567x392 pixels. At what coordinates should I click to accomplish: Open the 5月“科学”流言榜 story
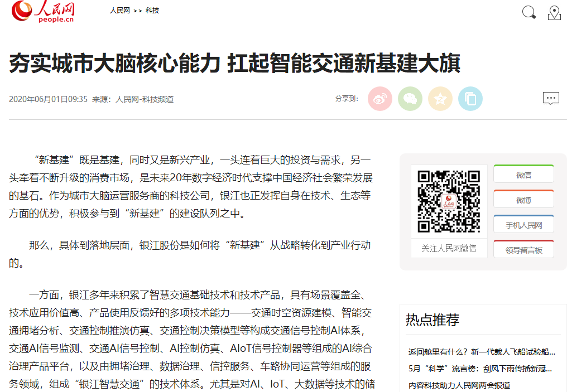pos(480,369)
